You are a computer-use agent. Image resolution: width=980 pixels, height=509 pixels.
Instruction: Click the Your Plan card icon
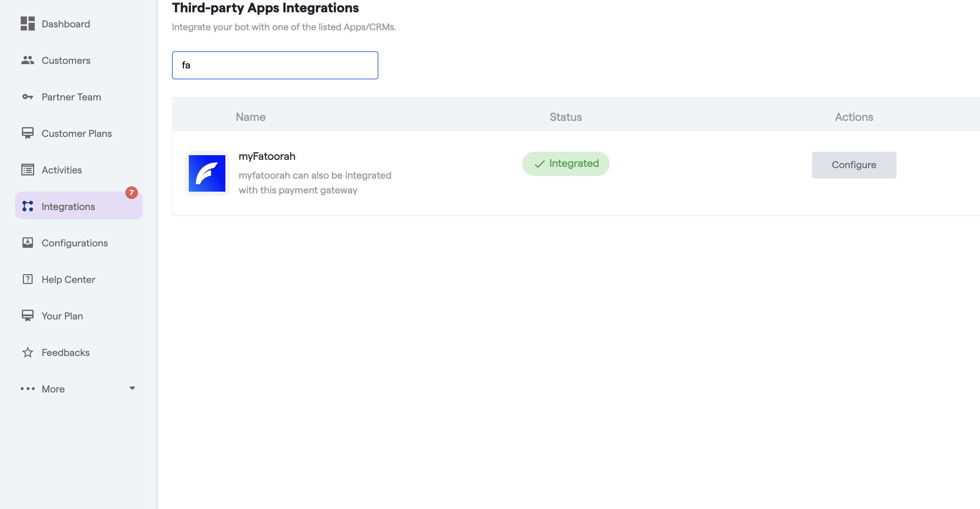pos(27,316)
